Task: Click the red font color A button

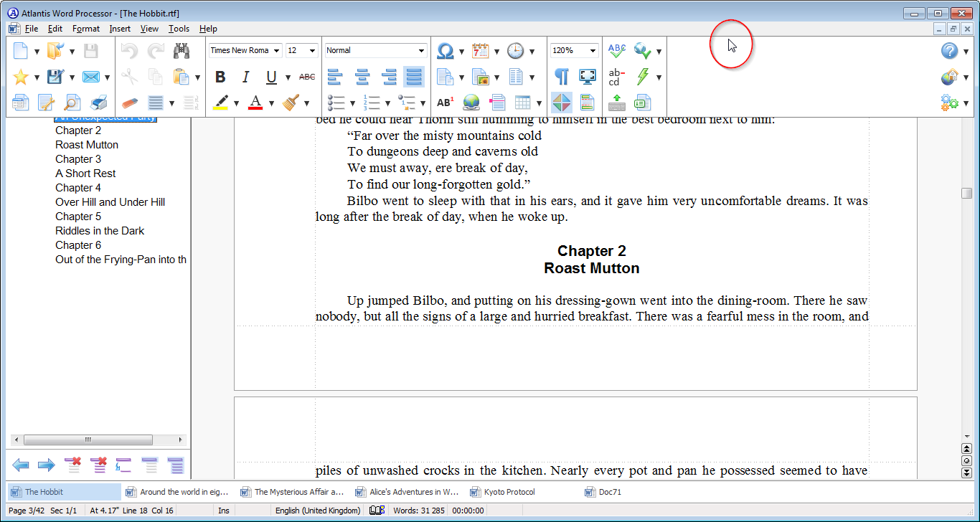Action: 255,103
